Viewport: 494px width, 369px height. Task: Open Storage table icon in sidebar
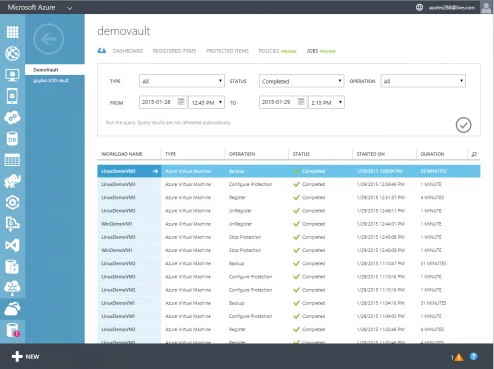coord(12,160)
